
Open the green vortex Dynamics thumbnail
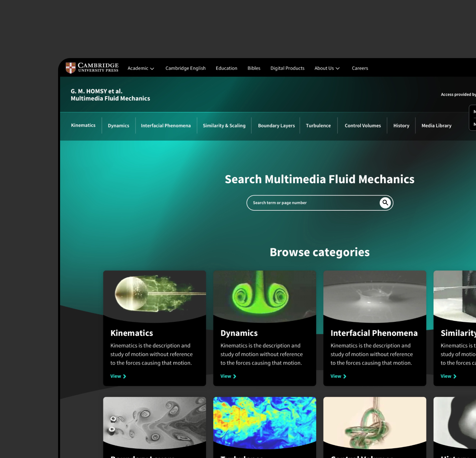click(x=264, y=294)
